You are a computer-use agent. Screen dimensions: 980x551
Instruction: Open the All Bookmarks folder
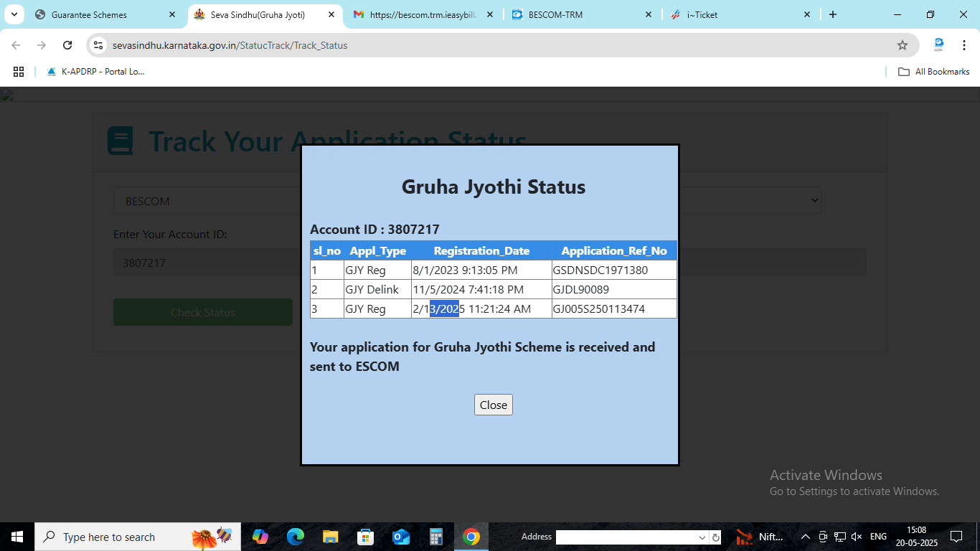(x=934, y=72)
